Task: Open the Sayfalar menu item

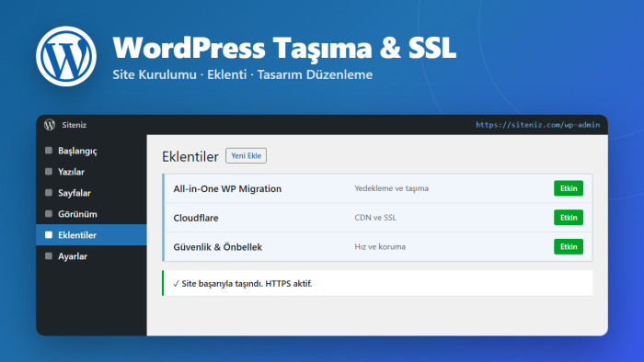Action: point(91,193)
